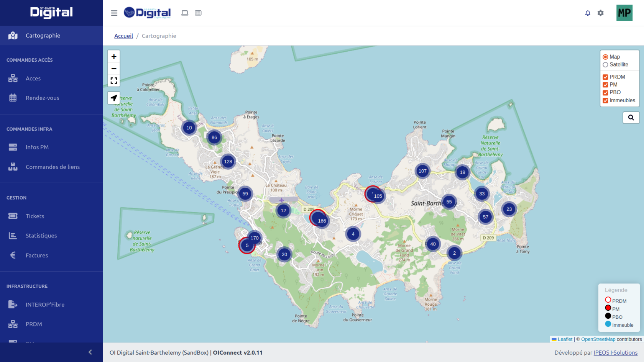644x362 pixels.
Task: Zoom out of the map
Action: [114, 69]
